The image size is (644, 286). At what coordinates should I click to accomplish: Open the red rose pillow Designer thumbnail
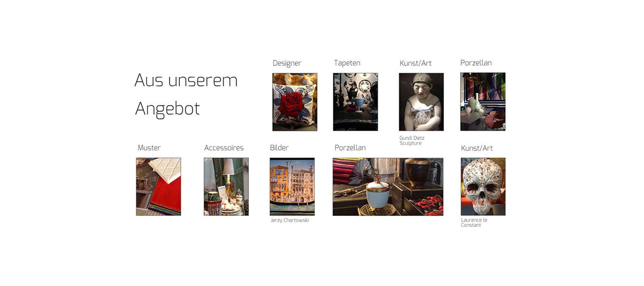pyautogui.click(x=295, y=102)
